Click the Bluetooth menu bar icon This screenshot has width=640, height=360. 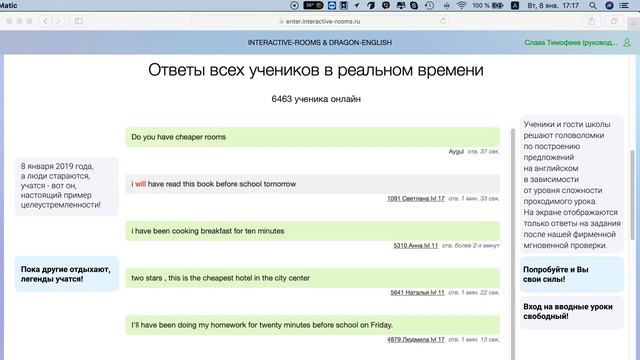pyautogui.click(x=447, y=5)
